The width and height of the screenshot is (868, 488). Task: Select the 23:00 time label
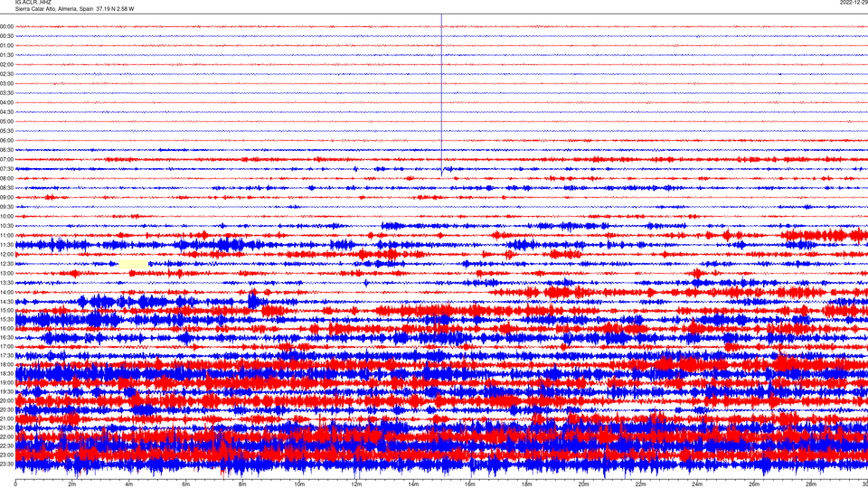click(x=7, y=455)
